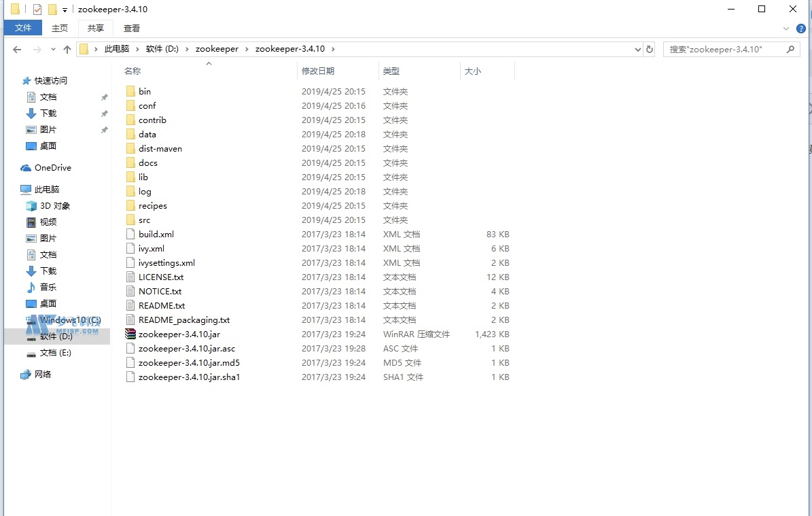Open the address bar history dropdown

637,48
